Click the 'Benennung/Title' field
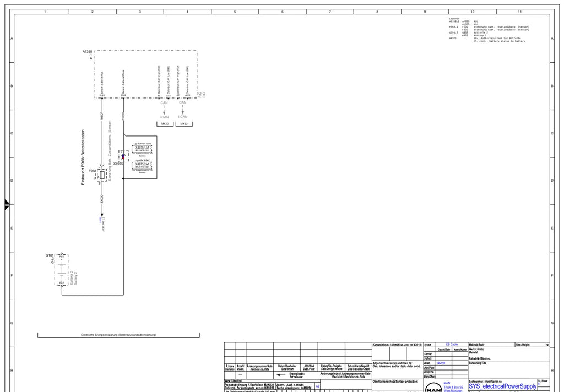 tap(509, 370)
